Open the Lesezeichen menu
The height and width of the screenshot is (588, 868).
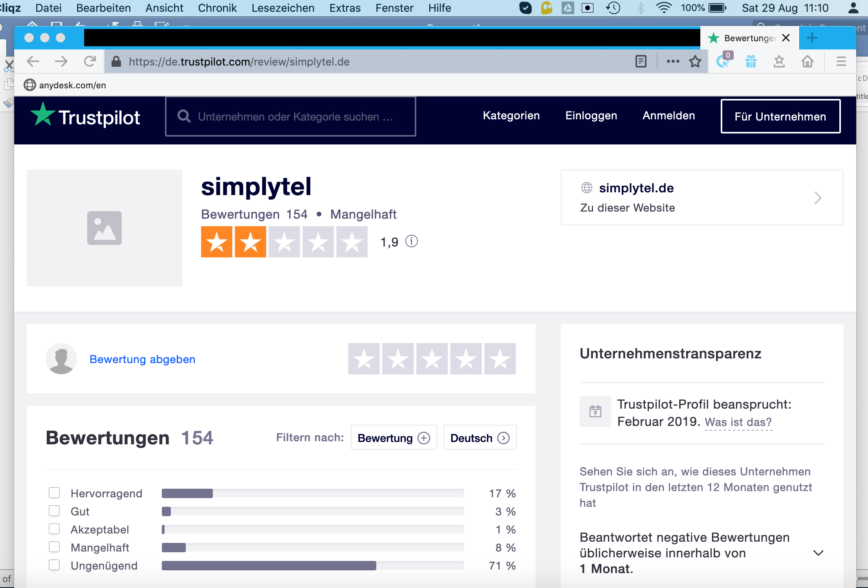click(x=283, y=8)
